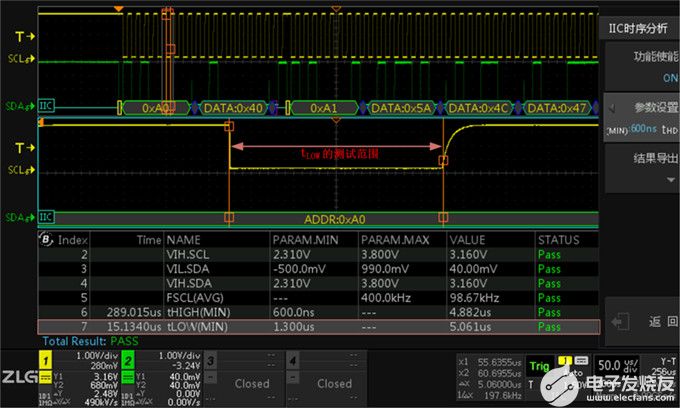Open the IIC timing analysis menu title
The width and height of the screenshot is (680, 408).
640,28
